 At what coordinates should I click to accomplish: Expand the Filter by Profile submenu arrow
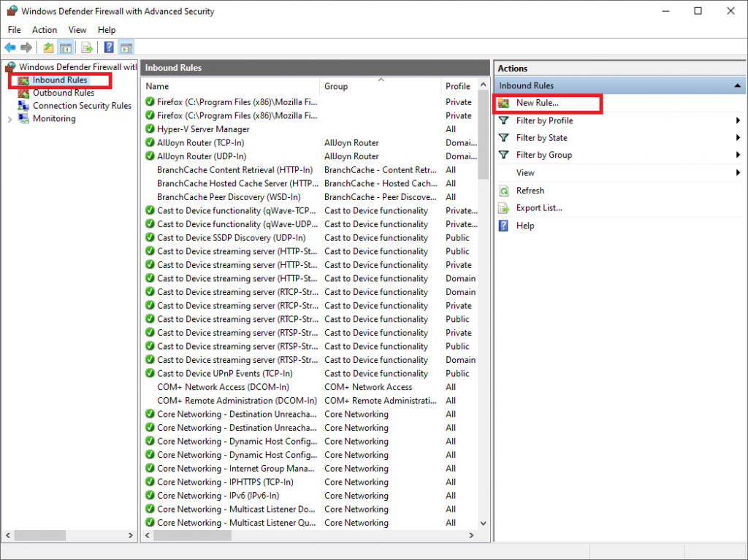(739, 120)
